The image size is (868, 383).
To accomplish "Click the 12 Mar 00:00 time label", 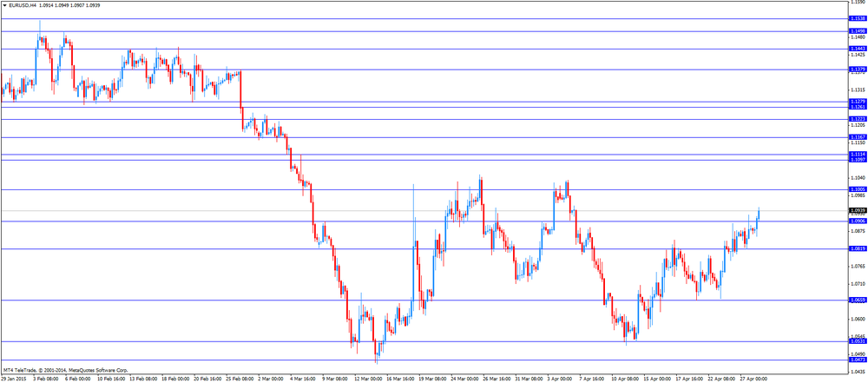I will 369,379.
